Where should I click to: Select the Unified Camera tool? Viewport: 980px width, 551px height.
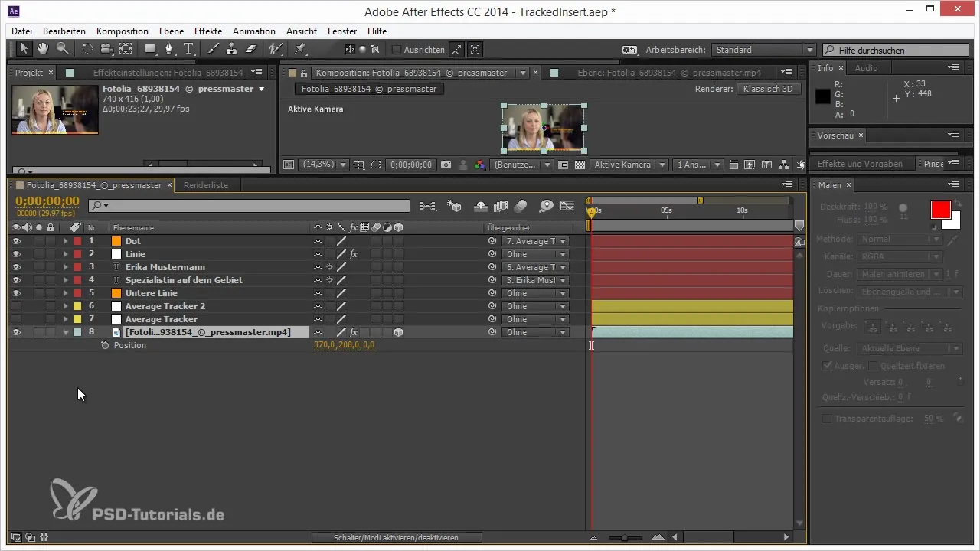(x=106, y=49)
